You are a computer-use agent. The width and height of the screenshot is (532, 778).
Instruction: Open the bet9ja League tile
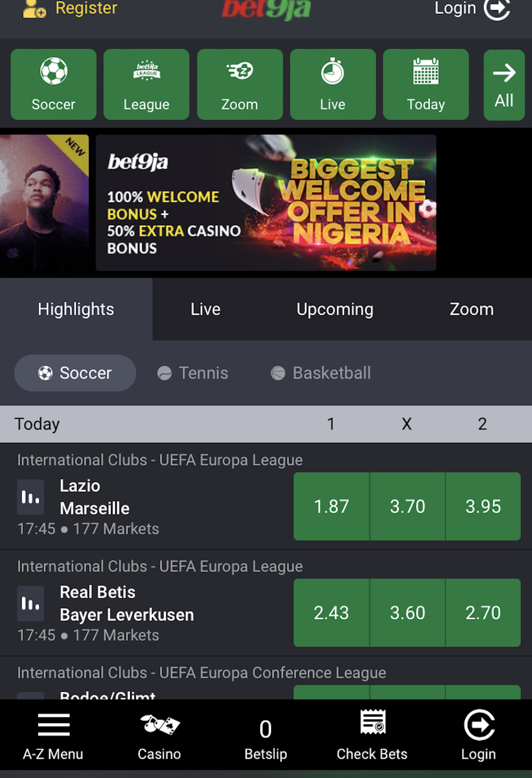[x=146, y=84]
